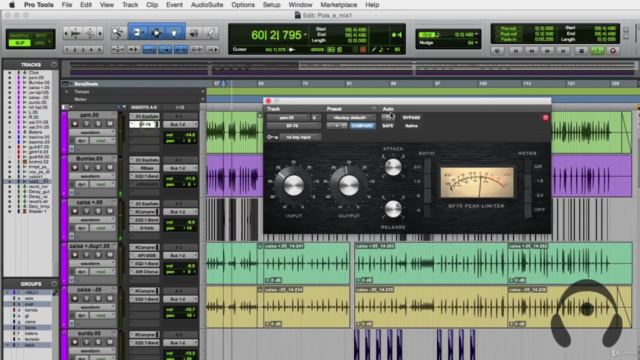The image size is (640, 360).
Task: Click Return to Zero transport button
Action: click(x=516, y=51)
